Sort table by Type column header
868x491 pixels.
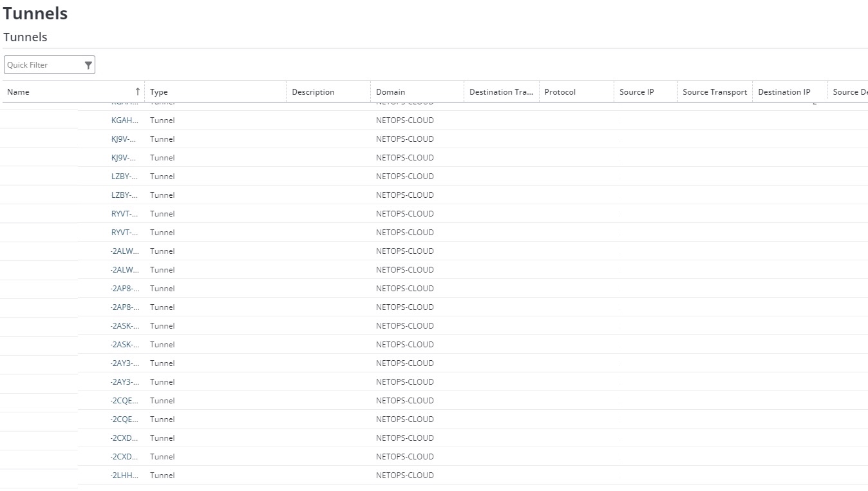(159, 92)
